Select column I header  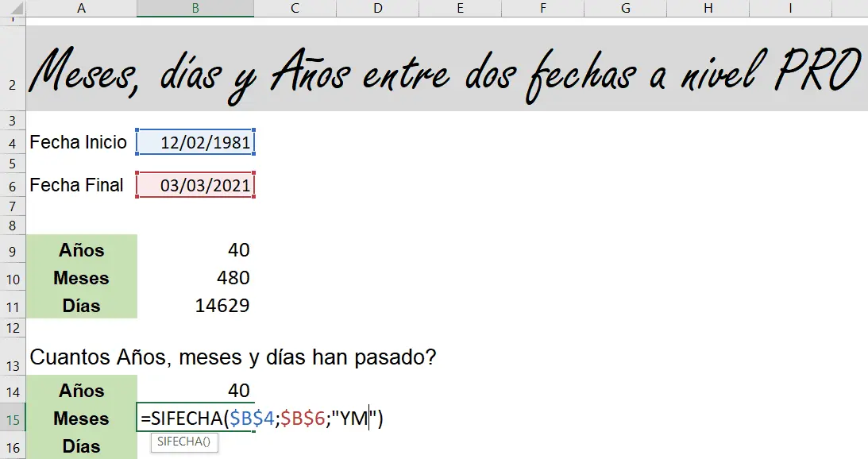[790, 8]
